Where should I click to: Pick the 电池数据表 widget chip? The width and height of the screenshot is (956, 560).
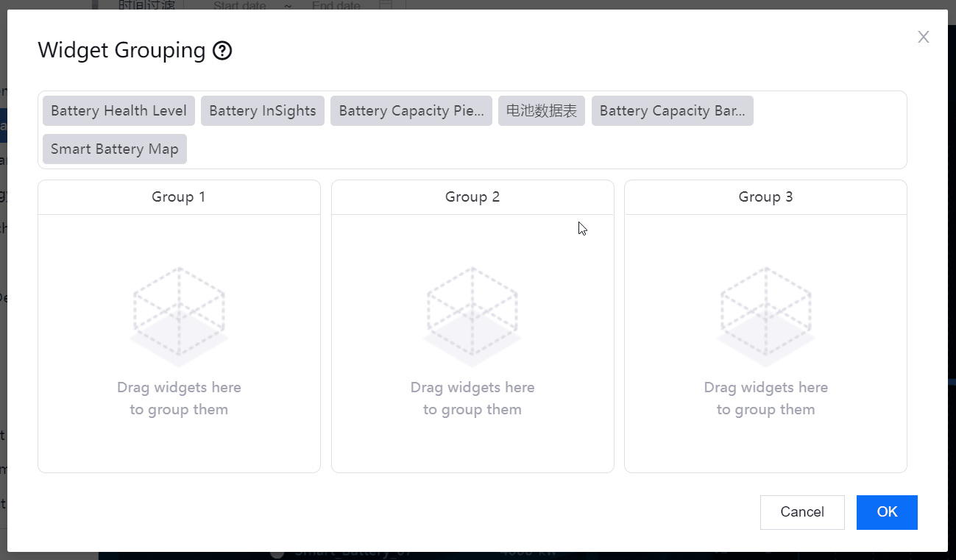(541, 111)
